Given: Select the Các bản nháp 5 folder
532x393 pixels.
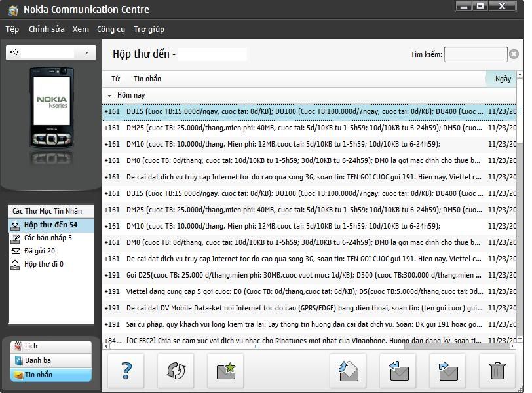Looking at the screenshot, I should 48,238.
